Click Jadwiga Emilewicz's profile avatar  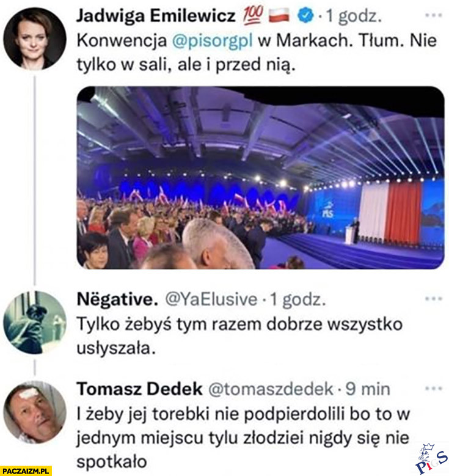pyautogui.click(x=34, y=38)
